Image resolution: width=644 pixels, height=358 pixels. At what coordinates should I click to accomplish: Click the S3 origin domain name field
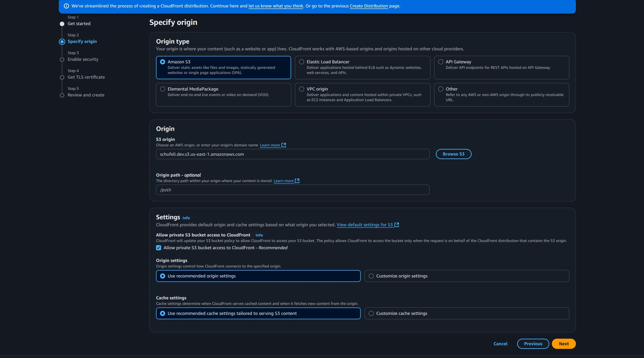[292, 154]
